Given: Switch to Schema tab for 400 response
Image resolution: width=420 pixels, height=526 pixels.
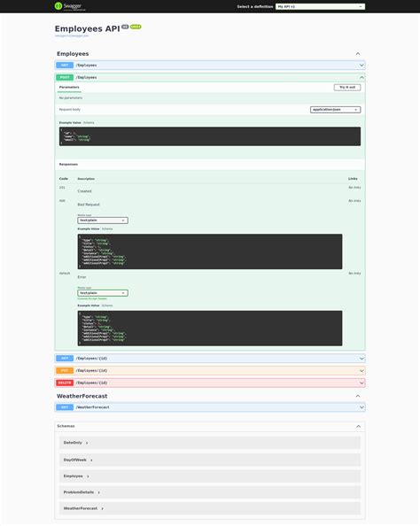Looking at the screenshot, I should point(107,228).
